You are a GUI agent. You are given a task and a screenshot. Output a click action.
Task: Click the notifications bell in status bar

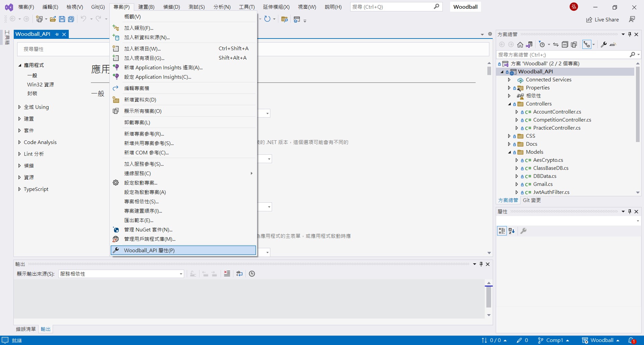632,340
